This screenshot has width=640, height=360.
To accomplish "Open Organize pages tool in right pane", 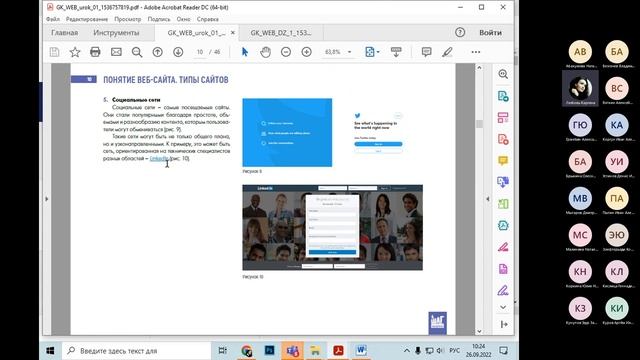I will 503,118.
